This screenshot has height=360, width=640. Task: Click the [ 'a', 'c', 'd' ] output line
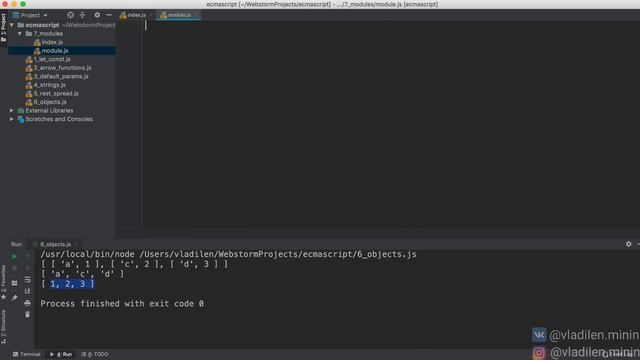coord(82,274)
